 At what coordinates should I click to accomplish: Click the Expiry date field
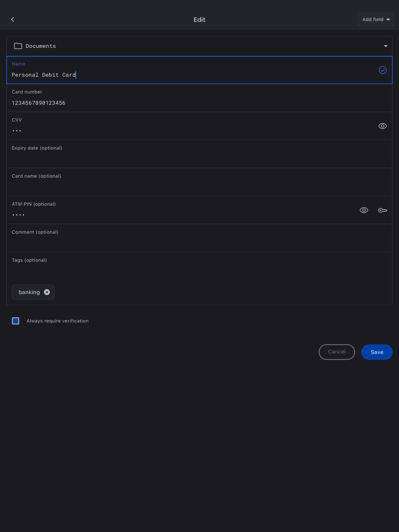[168, 158]
